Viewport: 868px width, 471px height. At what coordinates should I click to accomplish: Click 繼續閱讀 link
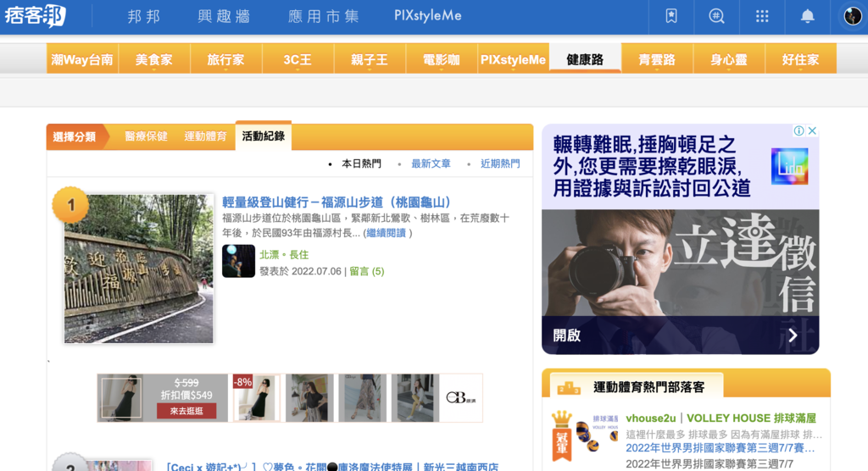click(386, 233)
